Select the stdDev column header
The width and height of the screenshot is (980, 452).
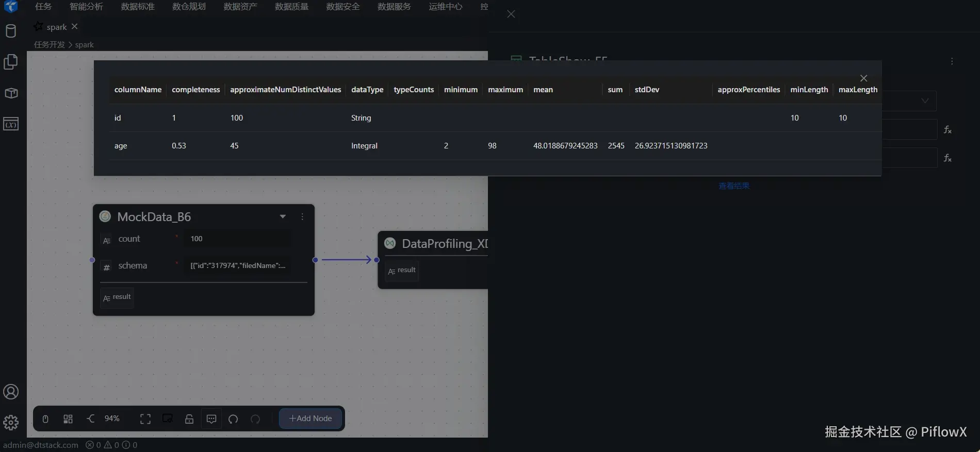647,90
